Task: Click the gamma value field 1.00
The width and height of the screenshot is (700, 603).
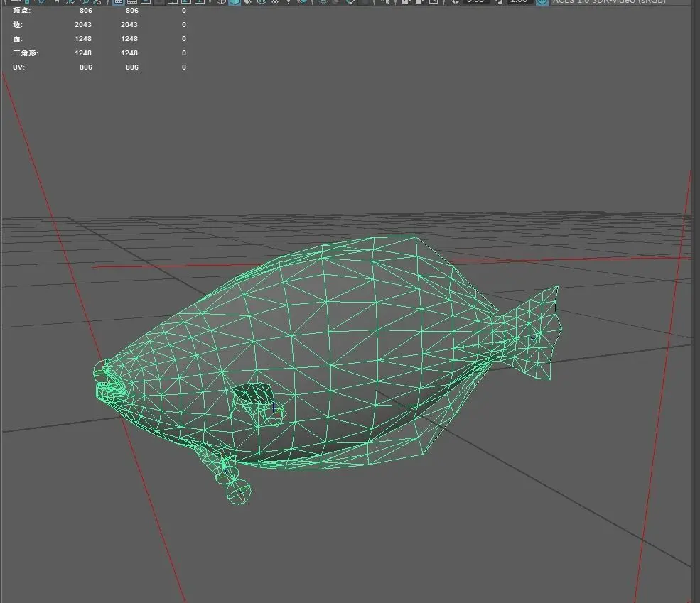Action: pos(519,2)
